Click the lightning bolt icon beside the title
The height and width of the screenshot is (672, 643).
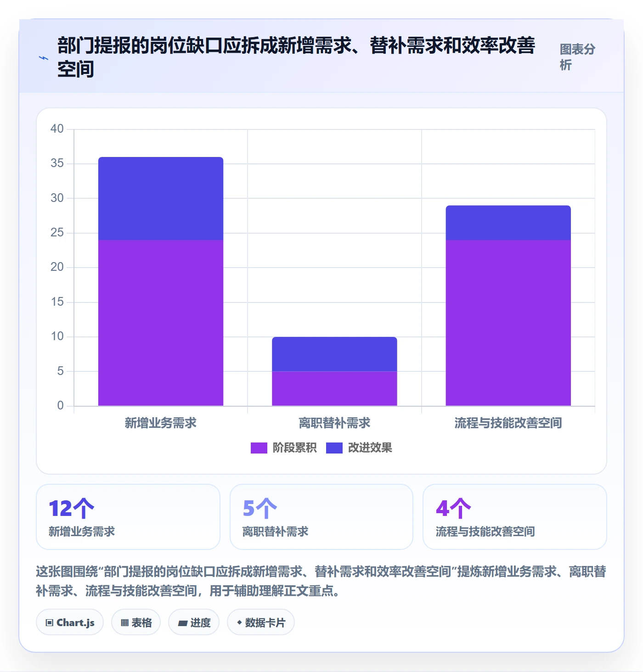click(x=43, y=58)
